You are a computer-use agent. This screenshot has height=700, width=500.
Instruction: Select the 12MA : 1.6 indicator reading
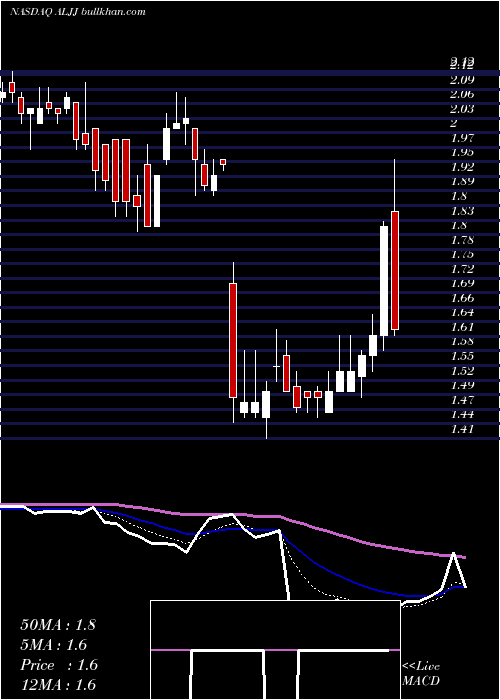[58, 685]
